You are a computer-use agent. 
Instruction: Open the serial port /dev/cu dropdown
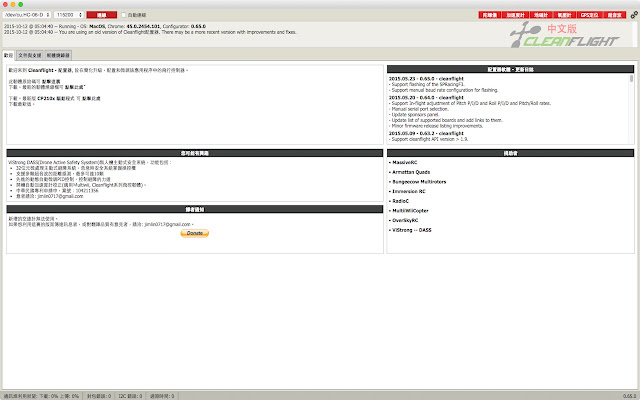(27, 15)
